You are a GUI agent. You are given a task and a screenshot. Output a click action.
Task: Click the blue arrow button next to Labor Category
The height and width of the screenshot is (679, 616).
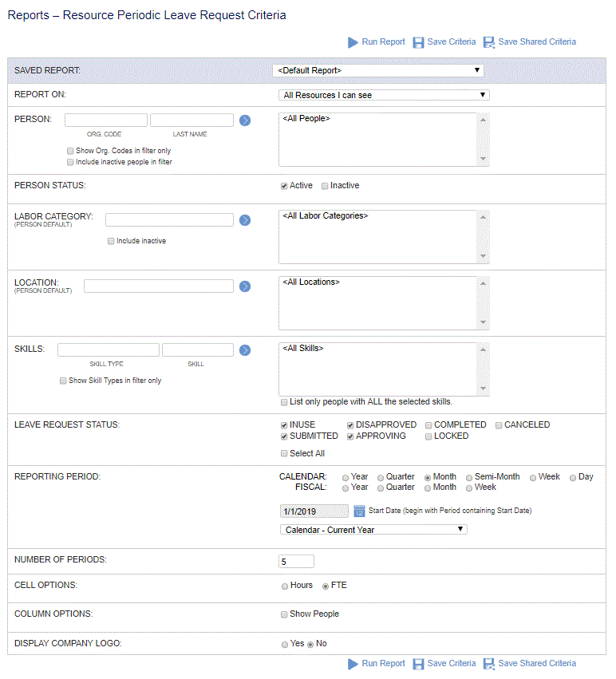(x=245, y=220)
